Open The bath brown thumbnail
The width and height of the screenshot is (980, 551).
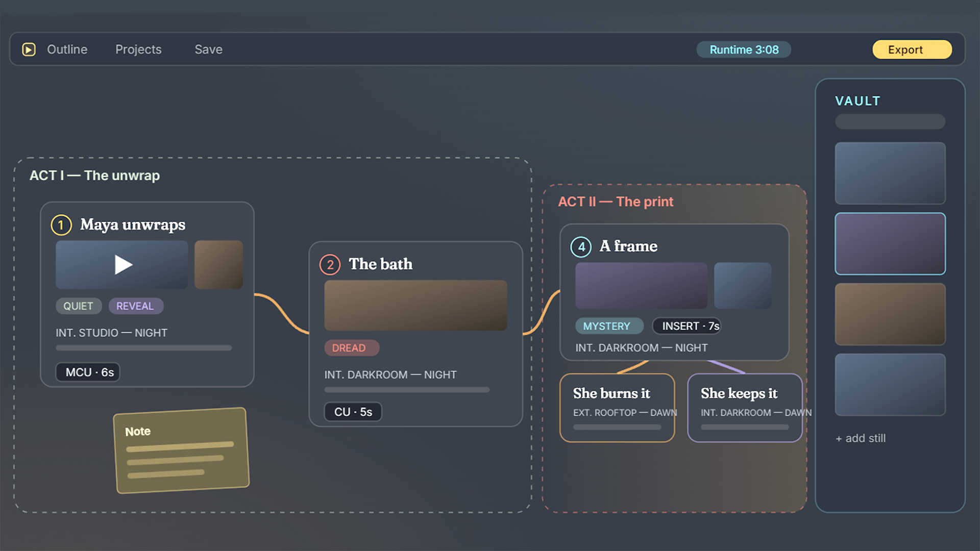click(x=416, y=305)
